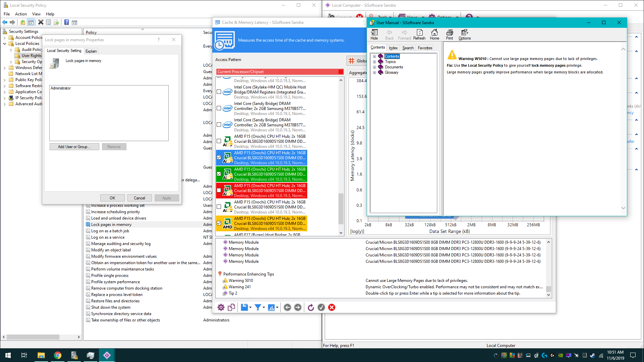Viewport: 644px width, 362px height.
Task: Click the copy results icon in Sandra toolbar
Action: click(231, 307)
